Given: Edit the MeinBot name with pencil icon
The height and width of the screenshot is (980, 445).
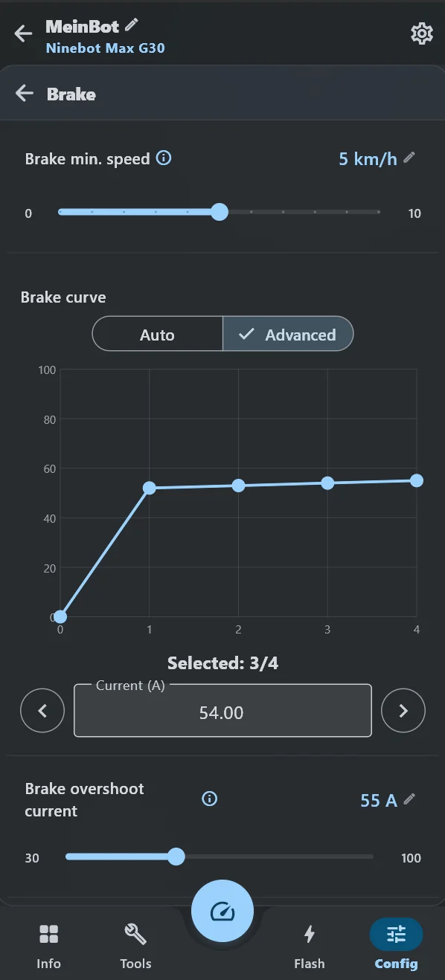Looking at the screenshot, I should tap(132, 25).
